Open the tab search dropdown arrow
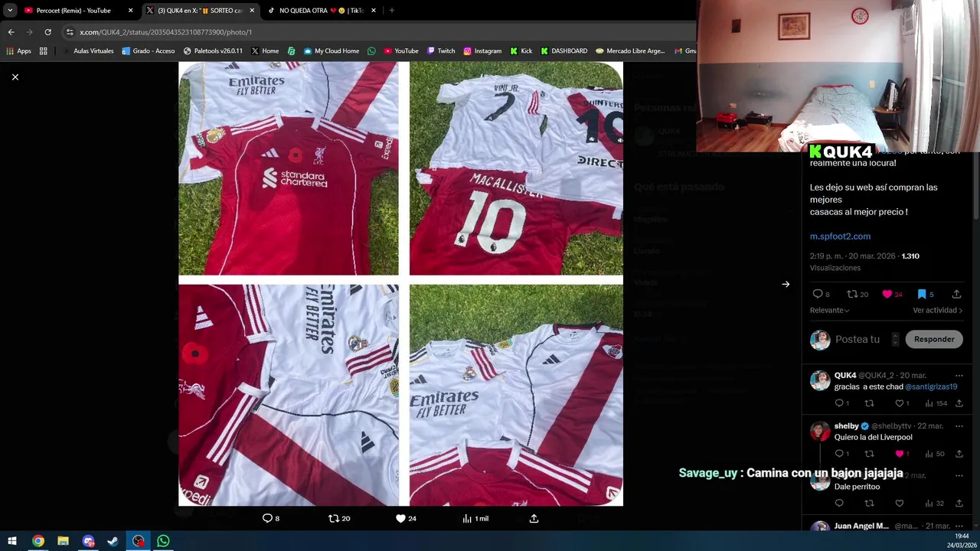980x551 pixels. tap(10, 11)
